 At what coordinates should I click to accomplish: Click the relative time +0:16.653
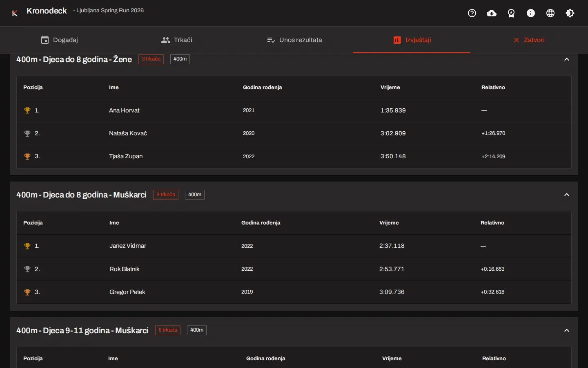point(492,269)
